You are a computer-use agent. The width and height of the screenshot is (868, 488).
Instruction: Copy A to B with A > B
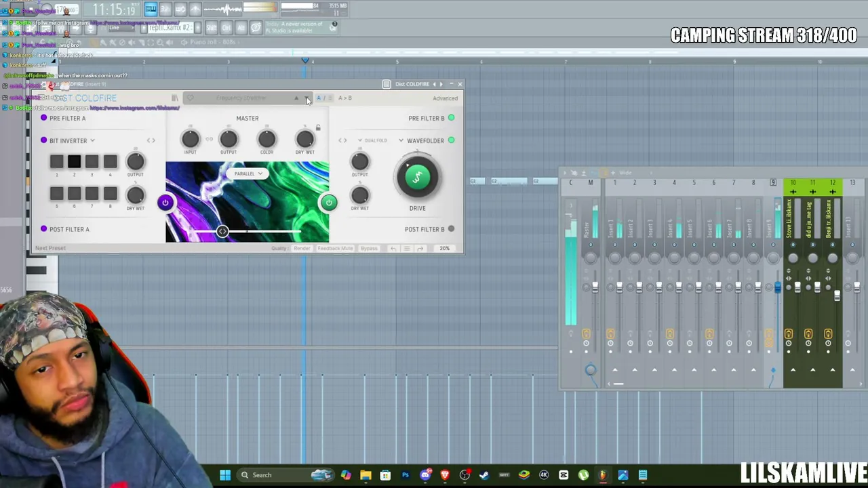[x=345, y=98]
